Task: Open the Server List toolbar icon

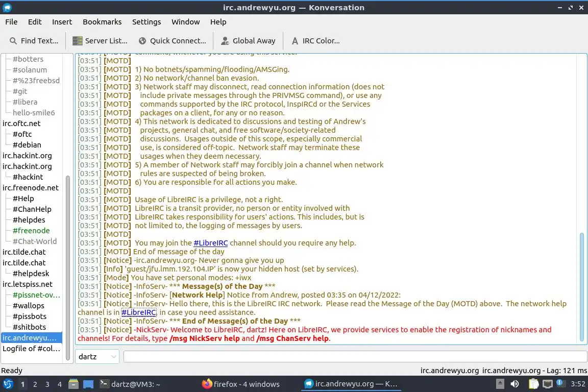Action: click(77, 41)
